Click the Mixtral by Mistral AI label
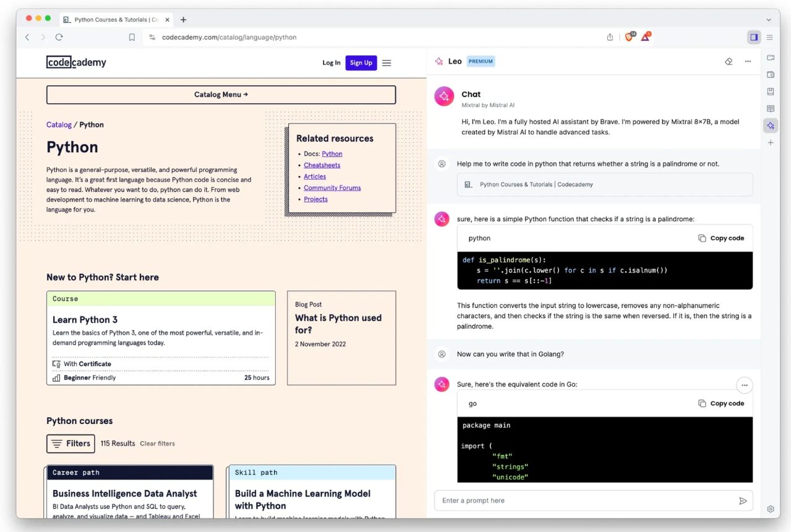This screenshot has height=532, width=791. click(x=488, y=105)
